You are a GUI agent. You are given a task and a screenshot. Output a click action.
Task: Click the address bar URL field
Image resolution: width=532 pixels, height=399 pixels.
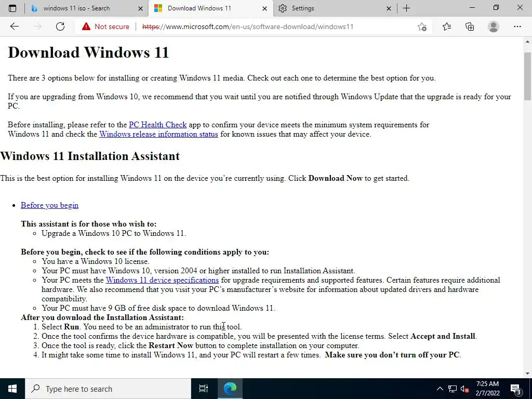pos(248,26)
